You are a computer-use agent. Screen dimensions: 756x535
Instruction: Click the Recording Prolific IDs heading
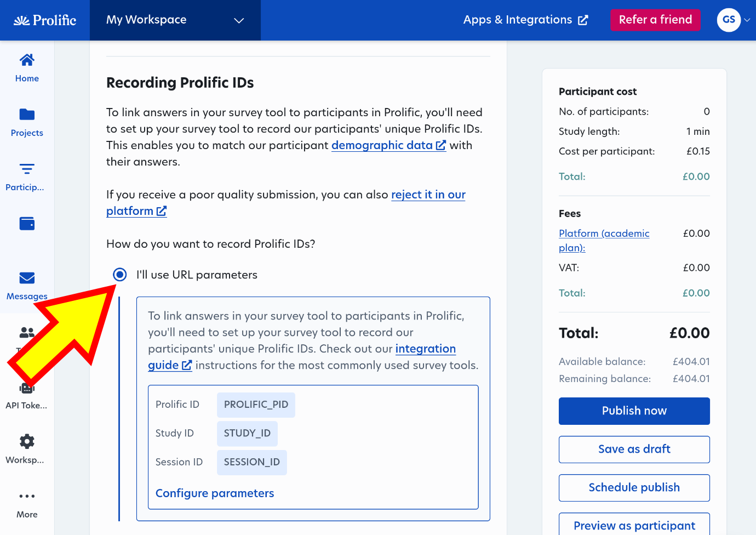(180, 83)
